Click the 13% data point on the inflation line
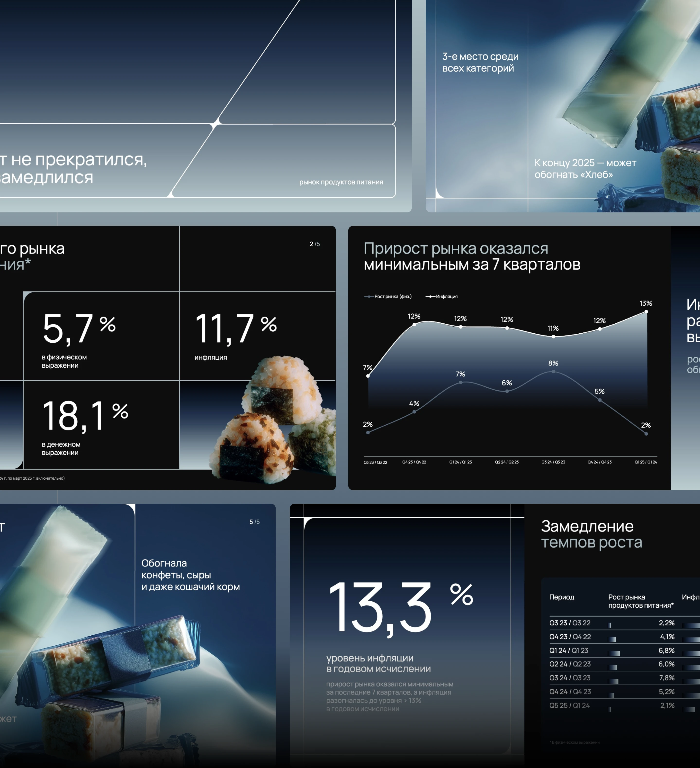The width and height of the screenshot is (700, 768). [646, 312]
